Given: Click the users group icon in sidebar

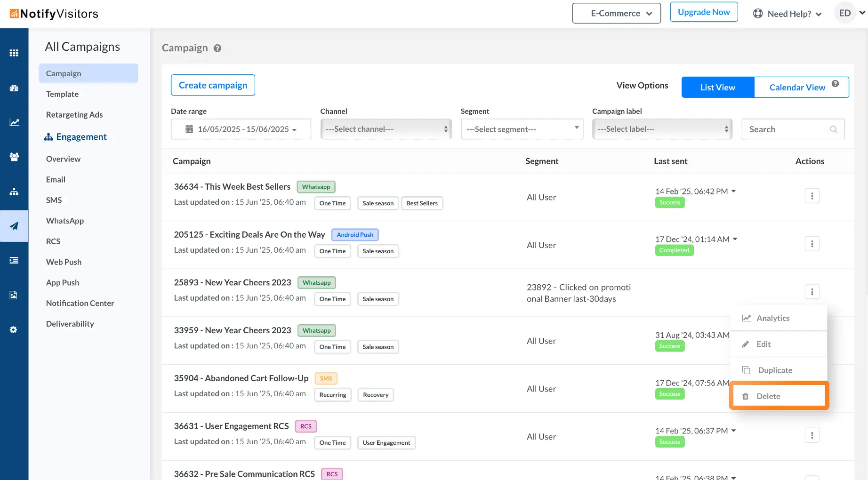Looking at the screenshot, I should (x=14, y=157).
